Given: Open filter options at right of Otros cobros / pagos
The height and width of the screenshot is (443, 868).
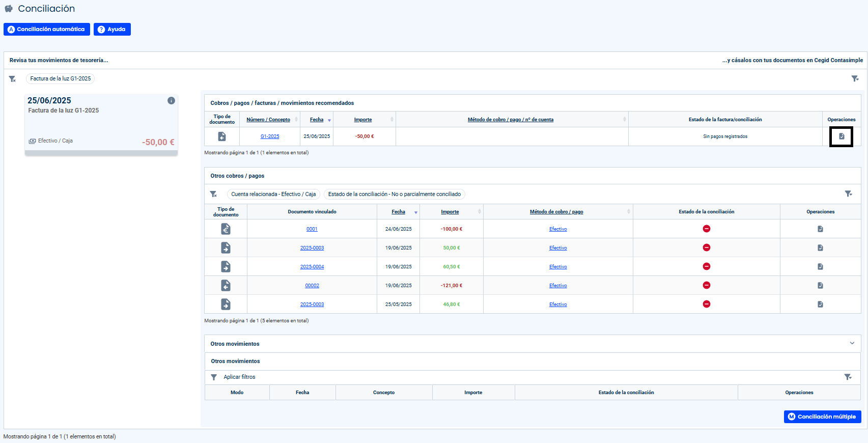Looking at the screenshot, I should pos(848,193).
